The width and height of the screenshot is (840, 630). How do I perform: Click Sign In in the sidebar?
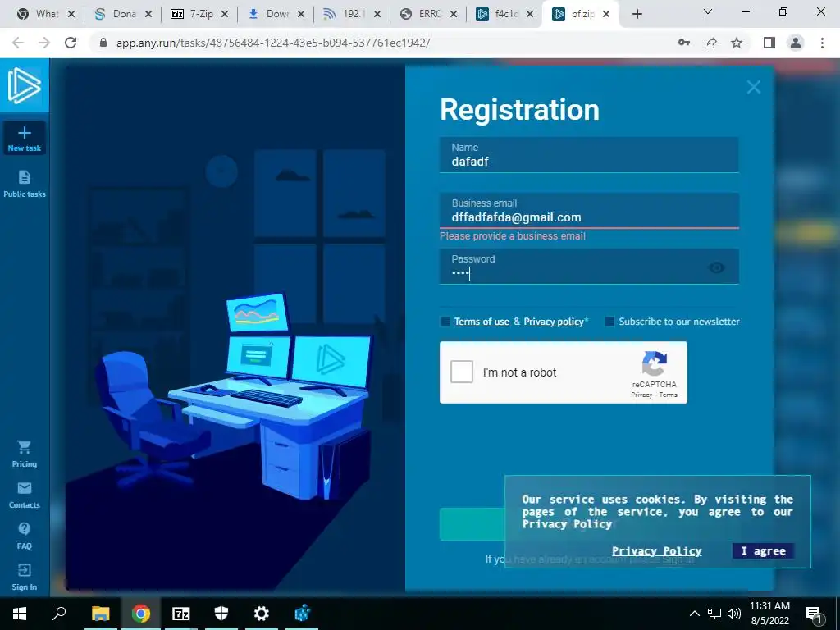coord(24,577)
